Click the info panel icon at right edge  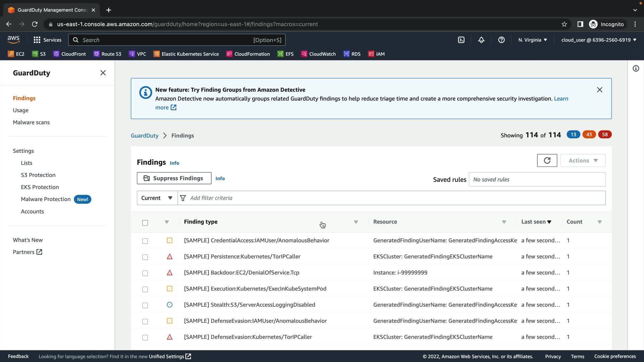coord(636,69)
